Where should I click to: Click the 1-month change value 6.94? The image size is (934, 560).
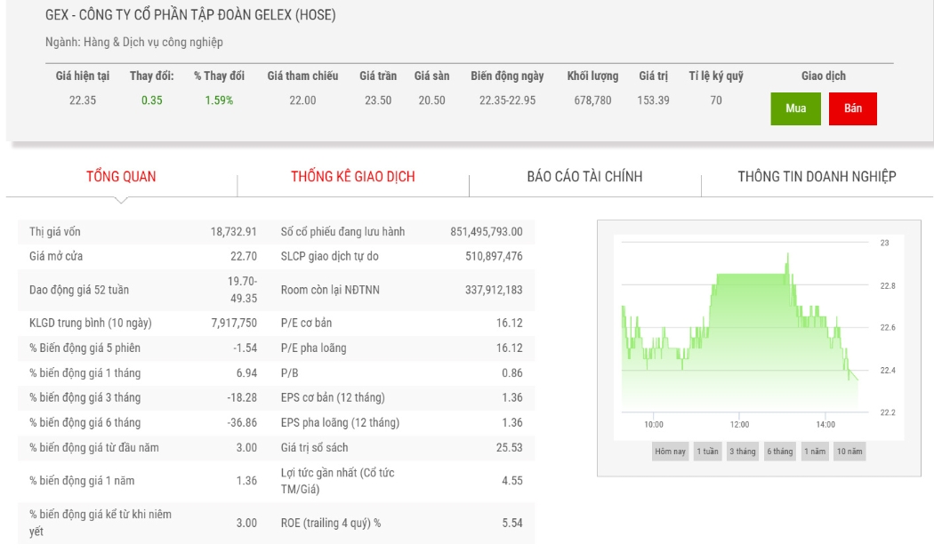coord(246,373)
